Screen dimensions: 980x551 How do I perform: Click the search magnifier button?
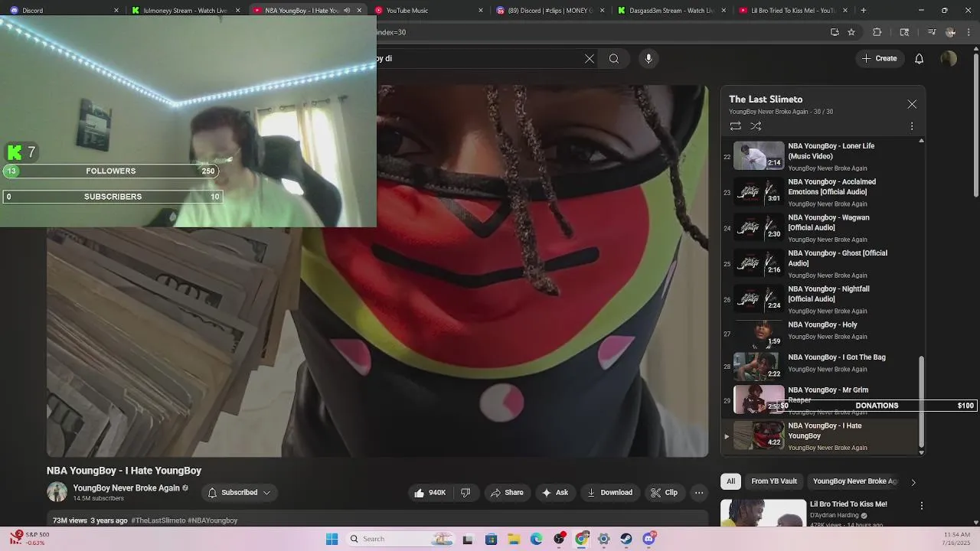[x=614, y=59]
